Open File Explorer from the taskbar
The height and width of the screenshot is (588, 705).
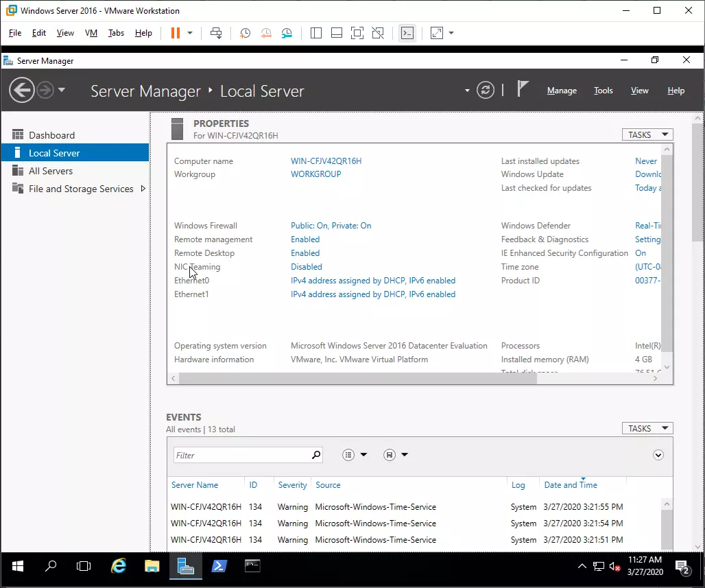(x=152, y=566)
